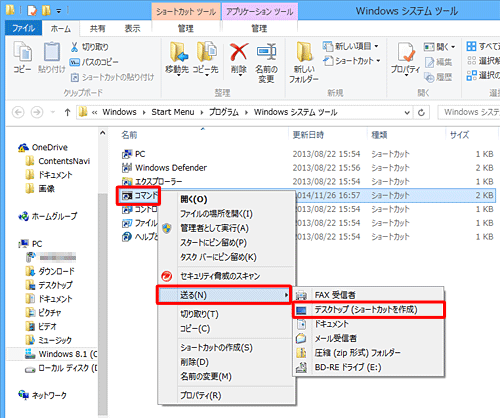The width and height of the screenshot is (500, 418).
Task: Click the 切り取り scissors icon in ribbon
Action: click(74, 47)
